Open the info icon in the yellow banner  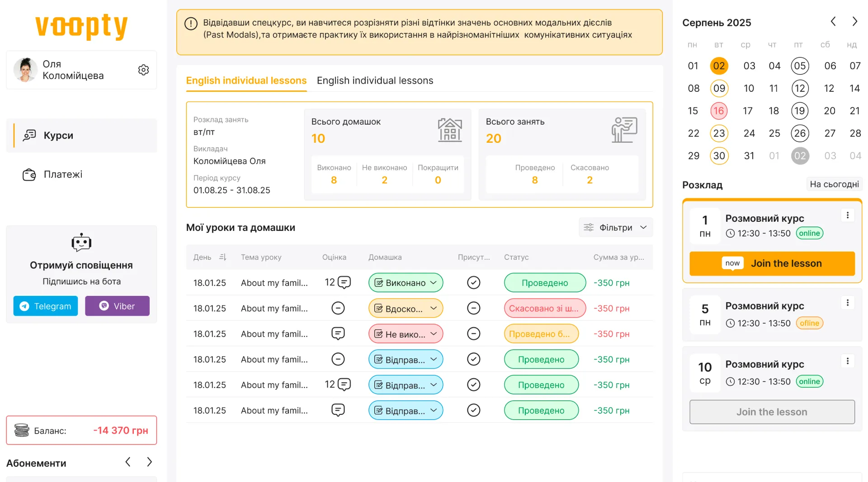pyautogui.click(x=191, y=23)
